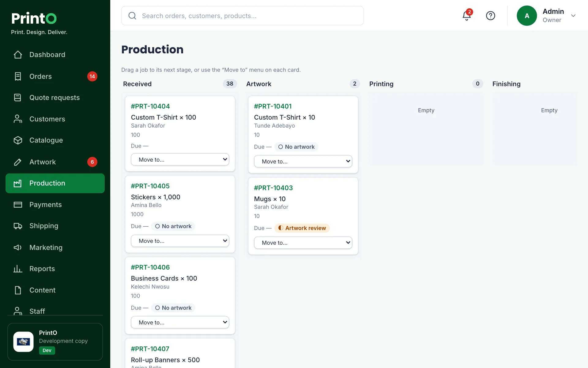This screenshot has height=368, width=588.
Task: Click the Production factory icon
Action: [x=18, y=183]
